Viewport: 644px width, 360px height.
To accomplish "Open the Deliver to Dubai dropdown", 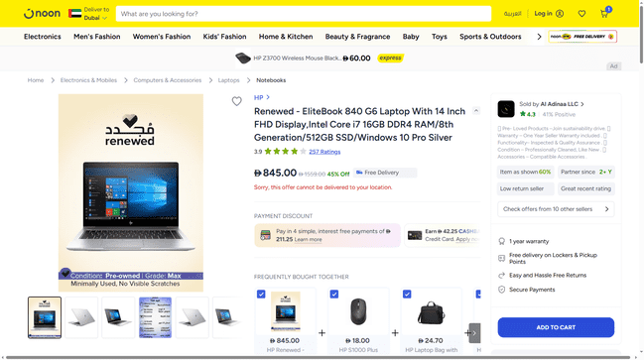I will tap(96, 14).
